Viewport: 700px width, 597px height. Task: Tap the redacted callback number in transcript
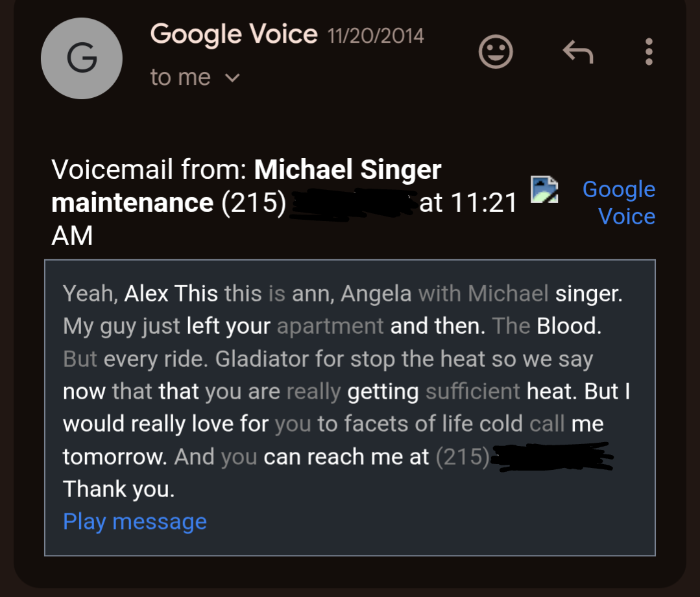(x=551, y=456)
